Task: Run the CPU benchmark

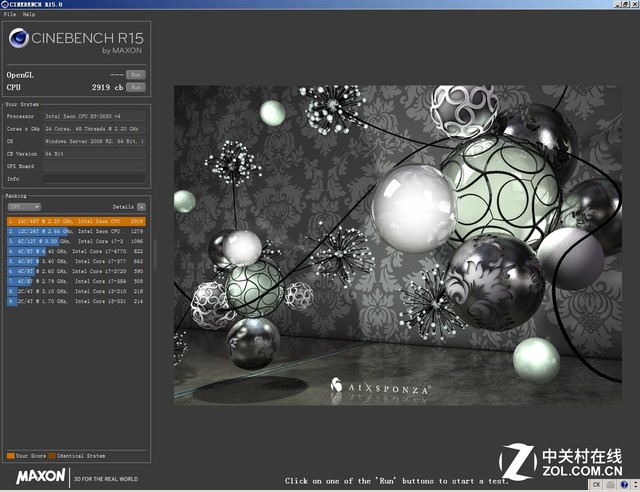Action: tap(136, 87)
